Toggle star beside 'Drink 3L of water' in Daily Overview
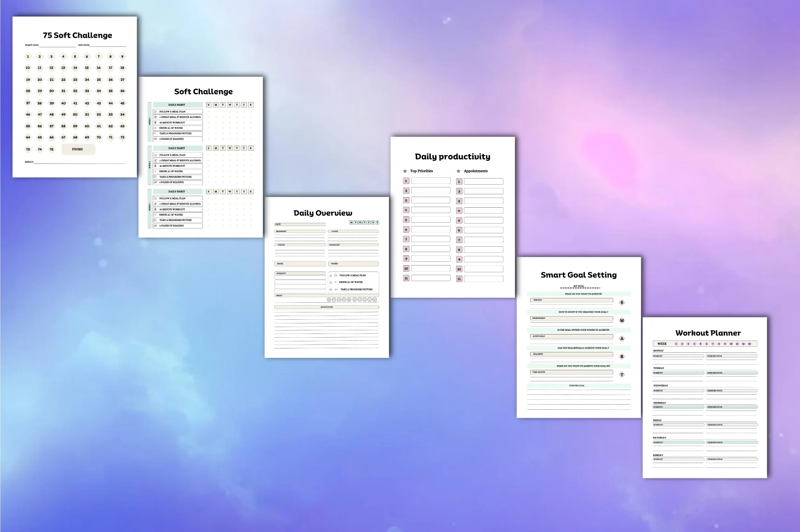 (331, 283)
